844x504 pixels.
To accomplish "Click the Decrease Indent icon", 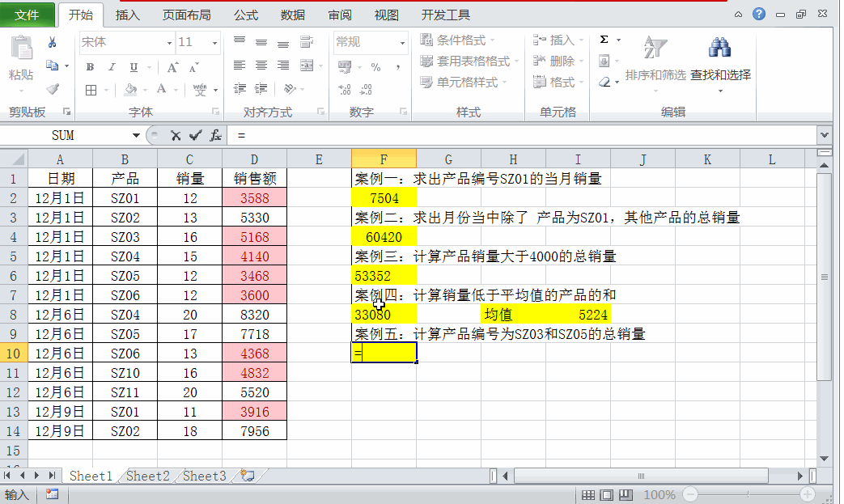I will click(x=240, y=89).
